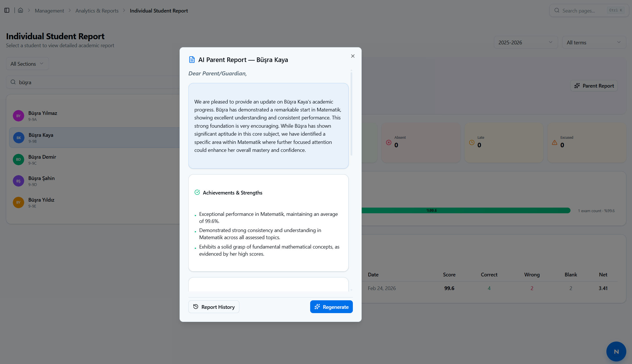Viewport: 632px width, 364px height.
Task: Click the Late clock icon
Action: 472,142
